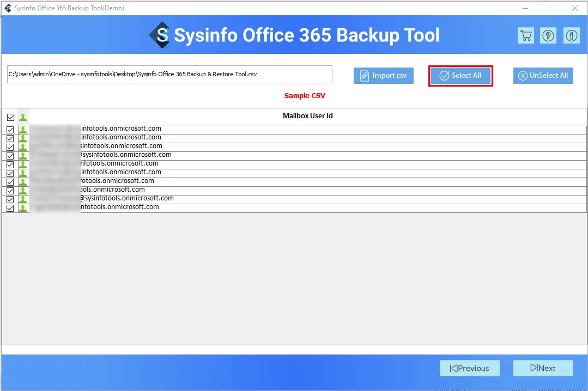Select the @sysinfotools.onmicrosoft.com mailbox text
The image size is (588, 391).
pos(127,198)
